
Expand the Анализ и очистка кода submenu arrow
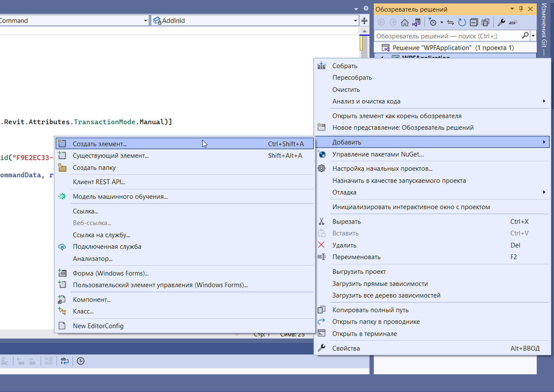coord(544,101)
